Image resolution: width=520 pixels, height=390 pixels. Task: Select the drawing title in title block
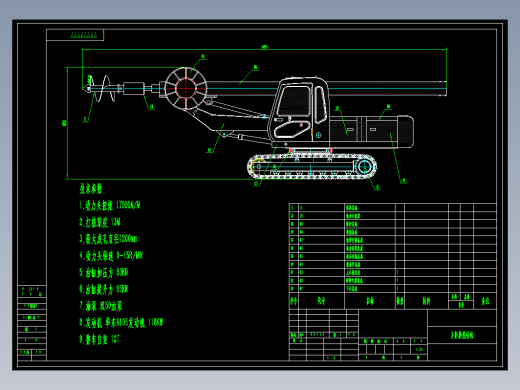(462, 335)
